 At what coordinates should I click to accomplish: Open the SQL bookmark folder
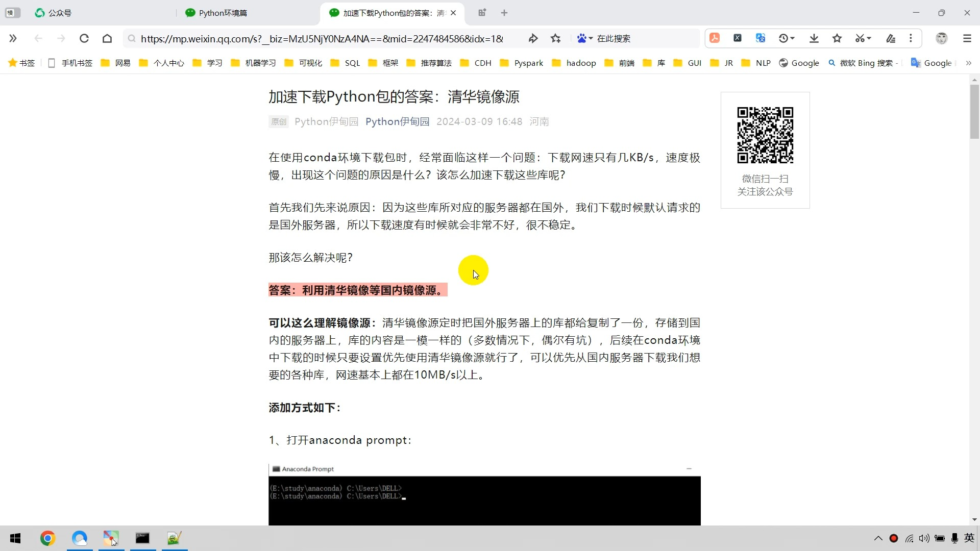(346, 63)
